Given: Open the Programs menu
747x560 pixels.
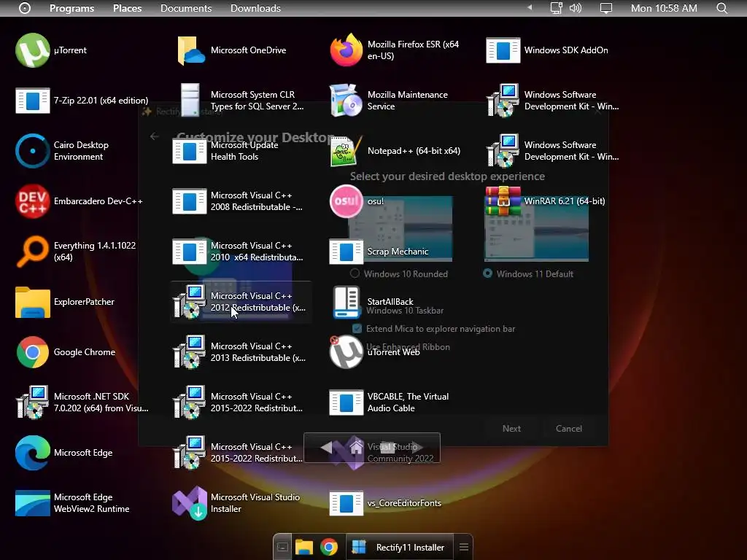Looking at the screenshot, I should (72, 8).
